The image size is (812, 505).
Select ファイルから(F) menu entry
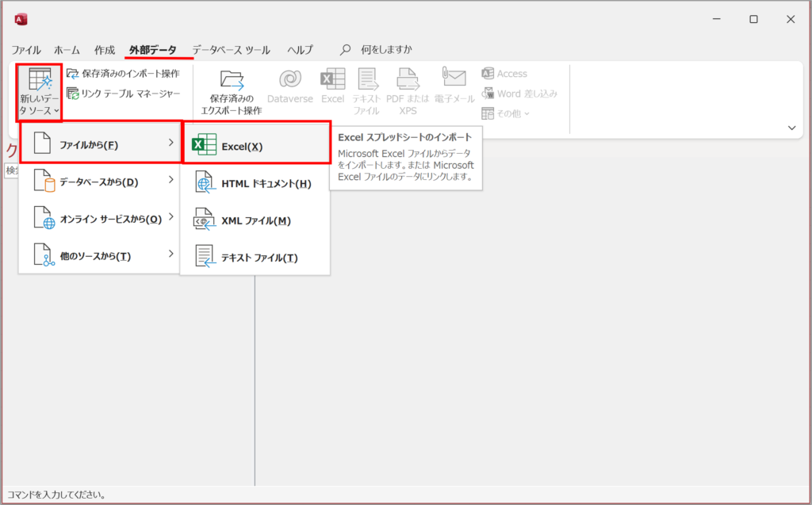click(x=101, y=142)
